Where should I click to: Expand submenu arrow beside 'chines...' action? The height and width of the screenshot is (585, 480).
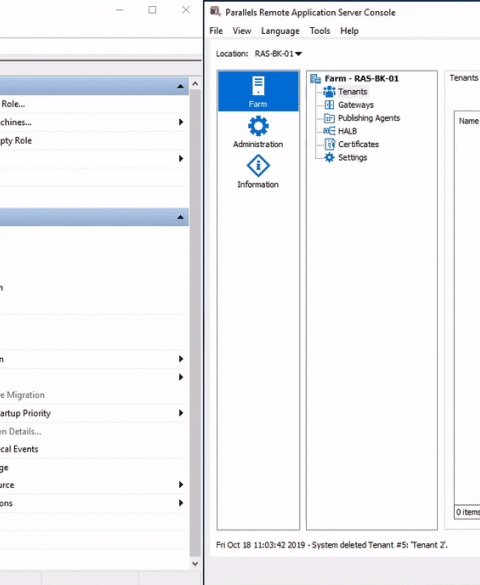(181, 122)
